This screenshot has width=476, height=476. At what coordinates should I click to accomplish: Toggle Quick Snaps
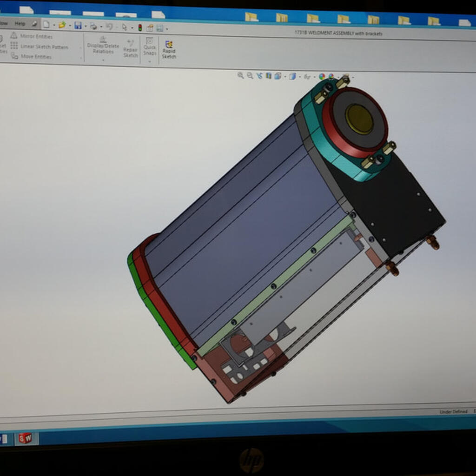click(149, 46)
